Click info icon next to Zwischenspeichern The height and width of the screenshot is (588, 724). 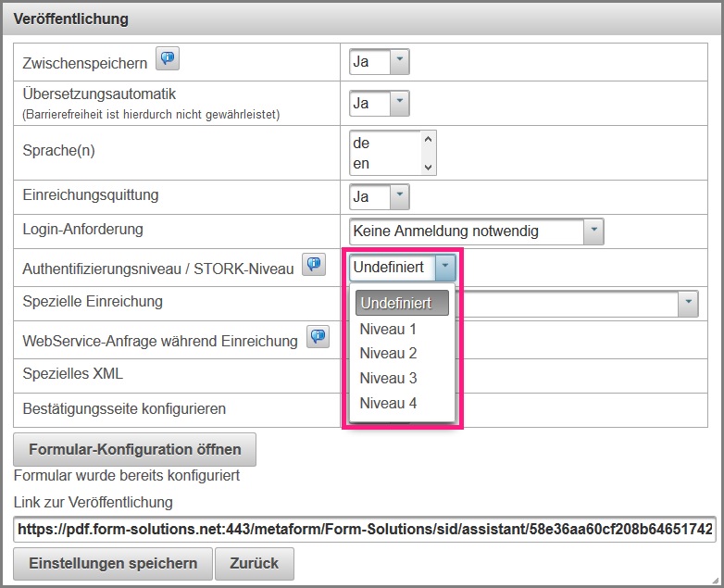coord(167,60)
